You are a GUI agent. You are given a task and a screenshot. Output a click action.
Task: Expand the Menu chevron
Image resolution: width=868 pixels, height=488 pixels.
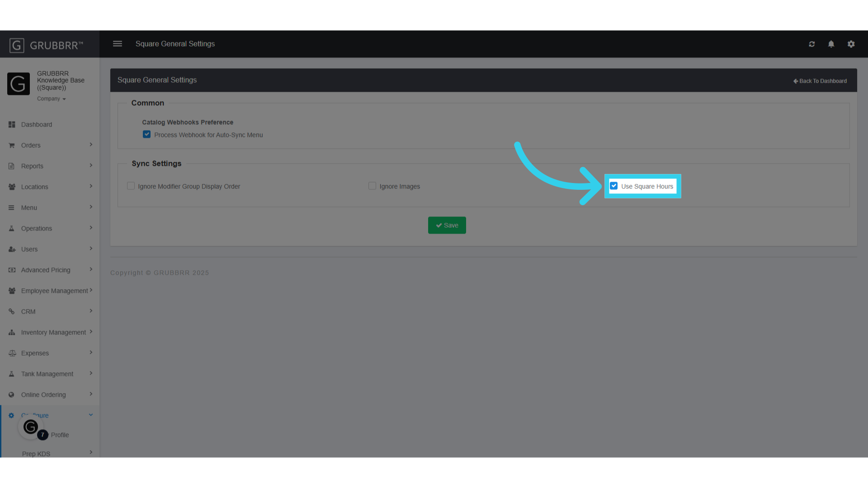[x=91, y=207]
